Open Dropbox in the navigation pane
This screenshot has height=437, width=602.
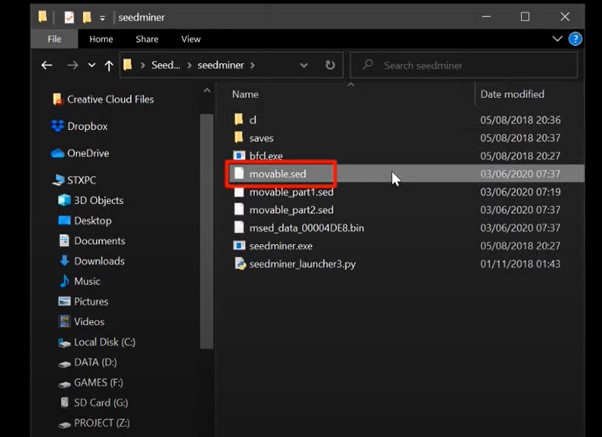pyautogui.click(x=87, y=126)
